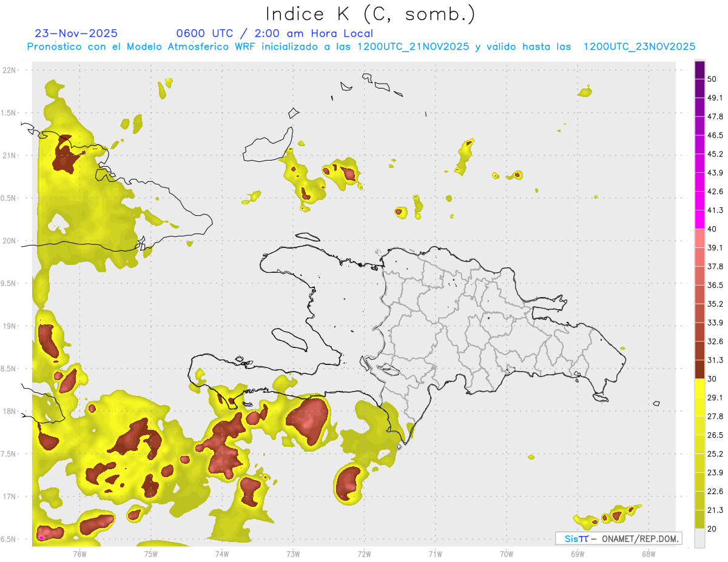The width and height of the screenshot is (728, 562).
Task: Click the 'ONAMET/REP.DOM.' credit box
Action: 619,538
